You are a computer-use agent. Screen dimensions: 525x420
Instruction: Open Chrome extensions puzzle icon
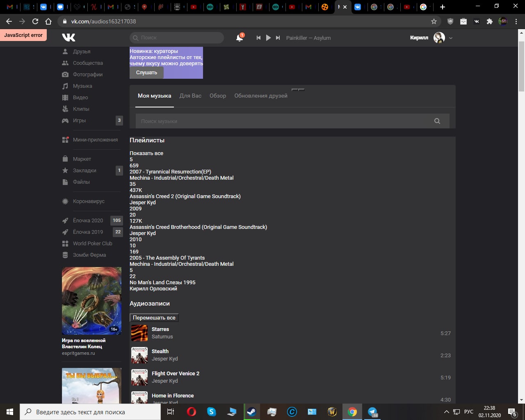pos(489,21)
